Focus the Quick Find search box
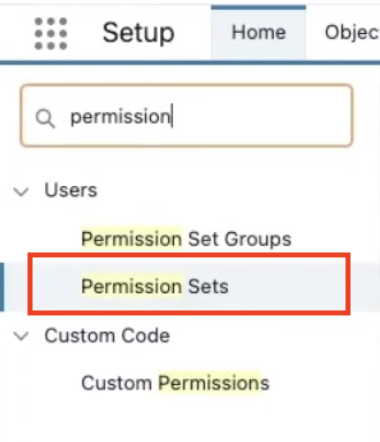The height and width of the screenshot is (442, 380). click(186, 115)
